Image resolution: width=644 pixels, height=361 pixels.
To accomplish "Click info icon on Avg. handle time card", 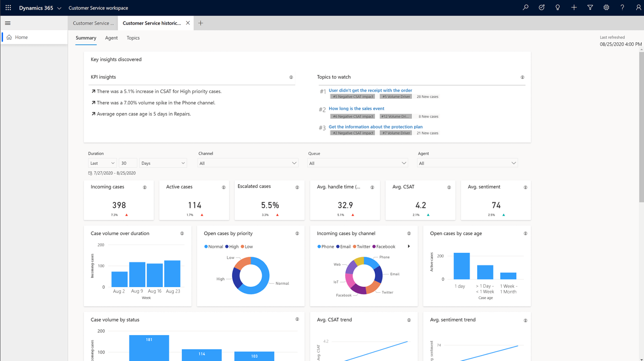I will [372, 187].
